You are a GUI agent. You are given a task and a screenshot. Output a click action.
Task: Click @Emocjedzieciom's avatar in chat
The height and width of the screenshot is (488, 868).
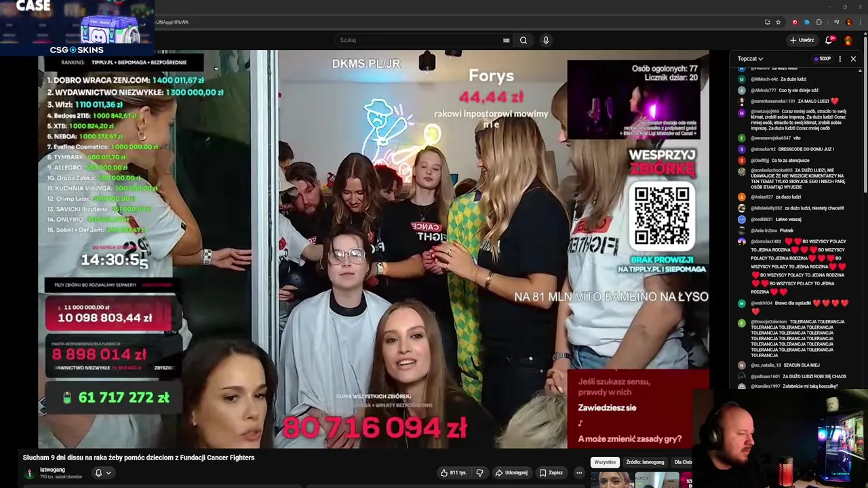(x=742, y=323)
